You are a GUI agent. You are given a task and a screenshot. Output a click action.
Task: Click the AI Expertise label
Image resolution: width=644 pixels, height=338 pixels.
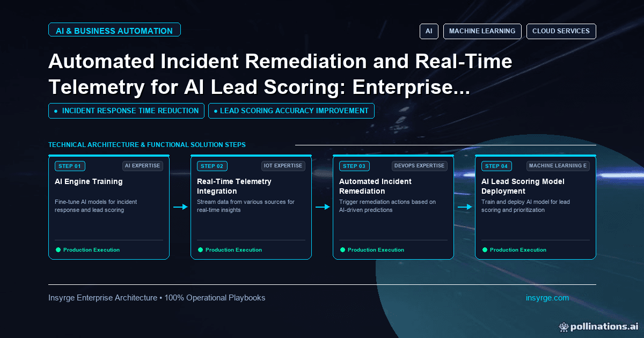click(x=142, y=166)
